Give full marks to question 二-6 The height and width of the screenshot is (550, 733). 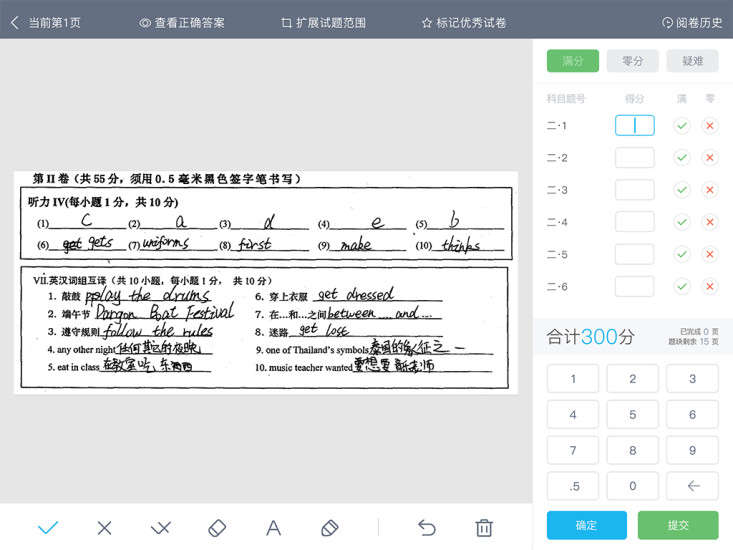pyautogui.click(x=682, y=286)
